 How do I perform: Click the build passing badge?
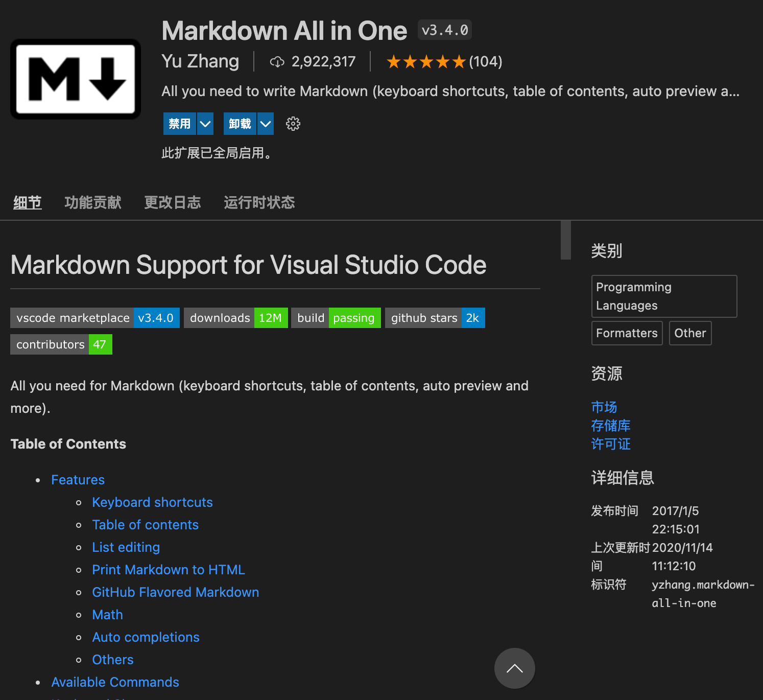(336, 317)
